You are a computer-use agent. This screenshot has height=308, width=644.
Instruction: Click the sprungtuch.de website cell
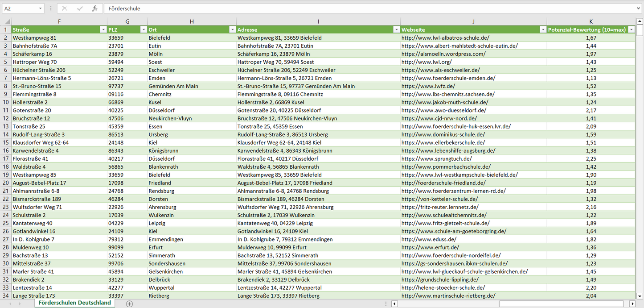[436, 158]
